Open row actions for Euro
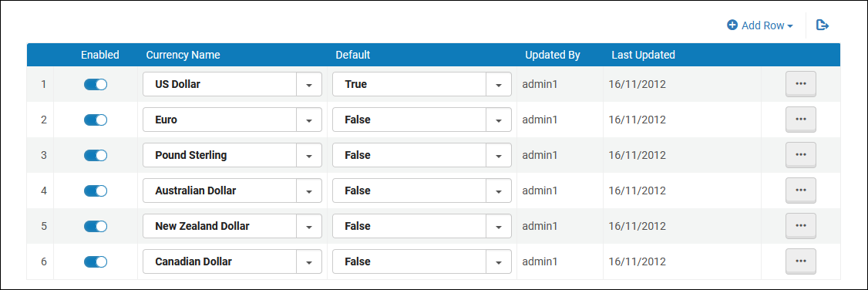868x290 pixels. pyautogui.click(x=800, y=120)
